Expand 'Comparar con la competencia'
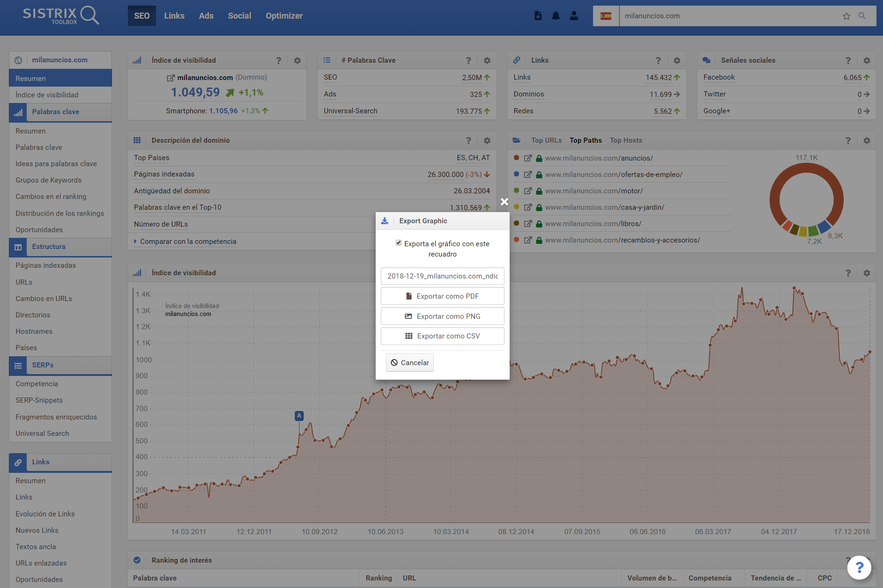The width and height of the screenshot is (883, 588). point(187,242)
